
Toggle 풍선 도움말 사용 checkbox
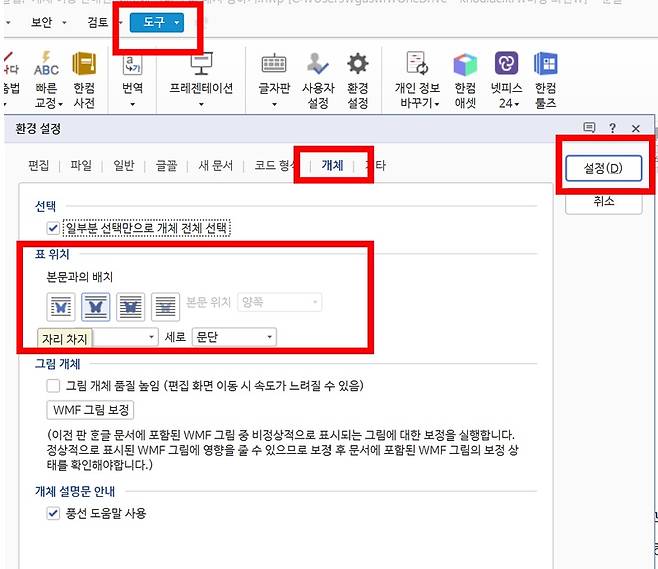[x=53, y=513]
